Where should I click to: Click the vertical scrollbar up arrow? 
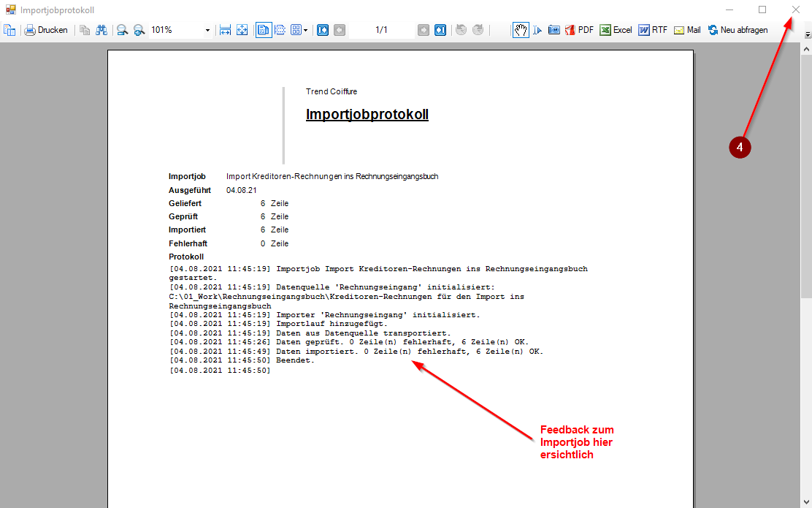(x=805, y=49)
